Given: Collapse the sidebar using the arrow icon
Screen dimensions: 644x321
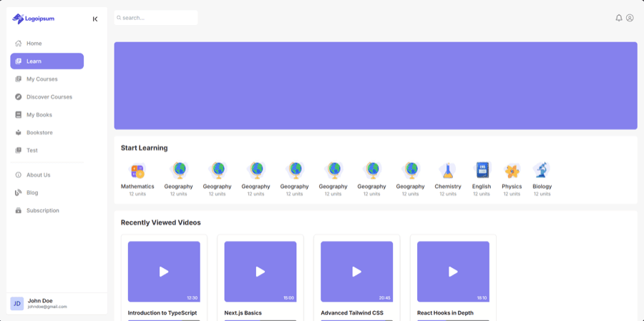Looking at the screenshot, I should coord(95,19).
